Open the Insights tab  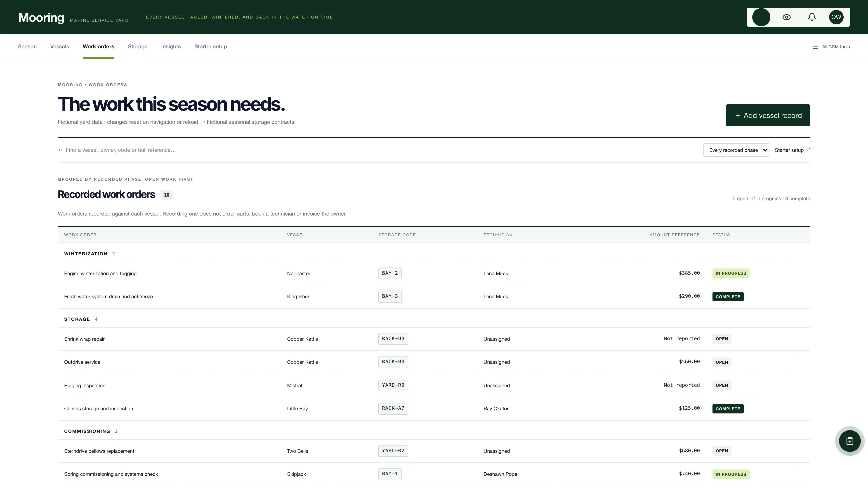(171, 47)
